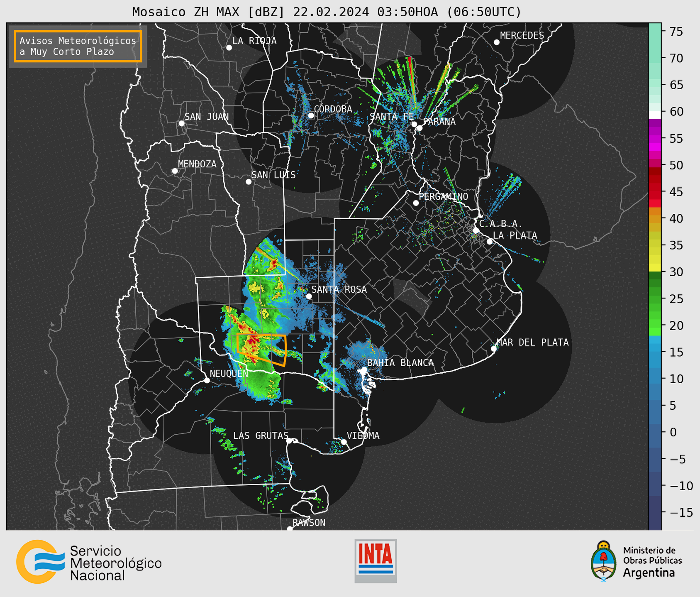
Task: Click the BAHÍA BLANCA city label
Action: [x=400, y=363]
